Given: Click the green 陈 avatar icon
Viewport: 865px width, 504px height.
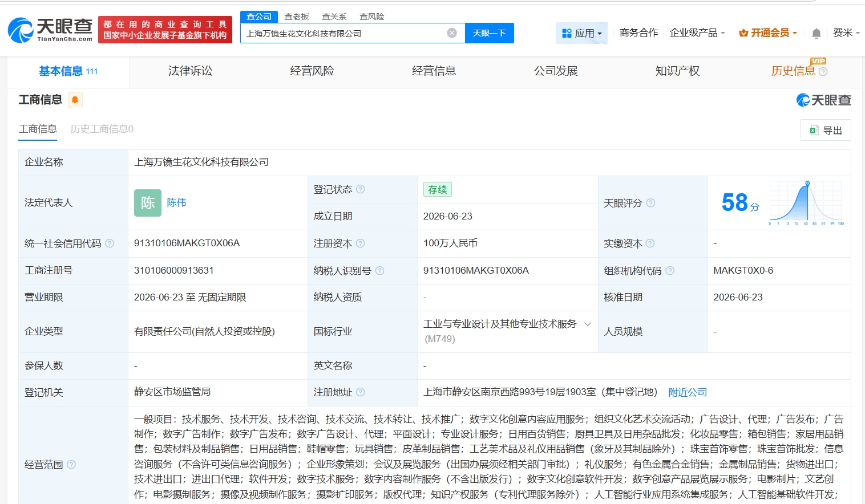Looking at the screenshot, I should coord(148,203).
